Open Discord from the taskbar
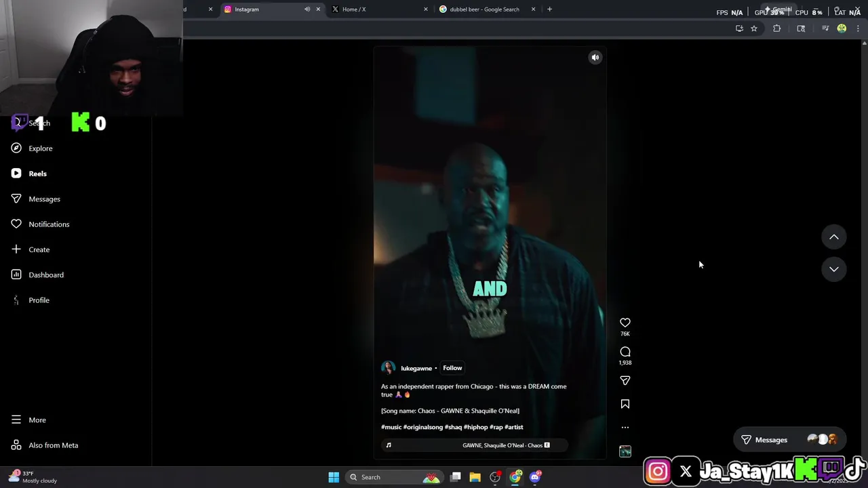The height and width of the screenshot is (488, 868). 535,477
